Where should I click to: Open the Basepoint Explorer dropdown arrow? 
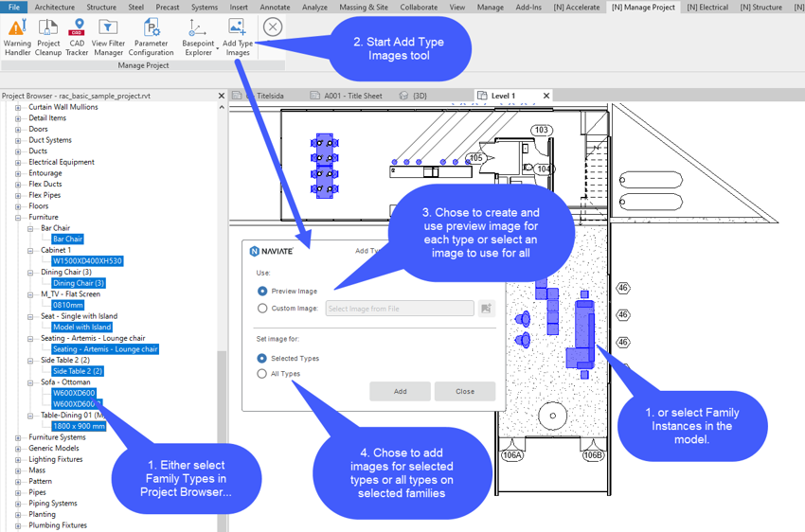coord(218,48)
